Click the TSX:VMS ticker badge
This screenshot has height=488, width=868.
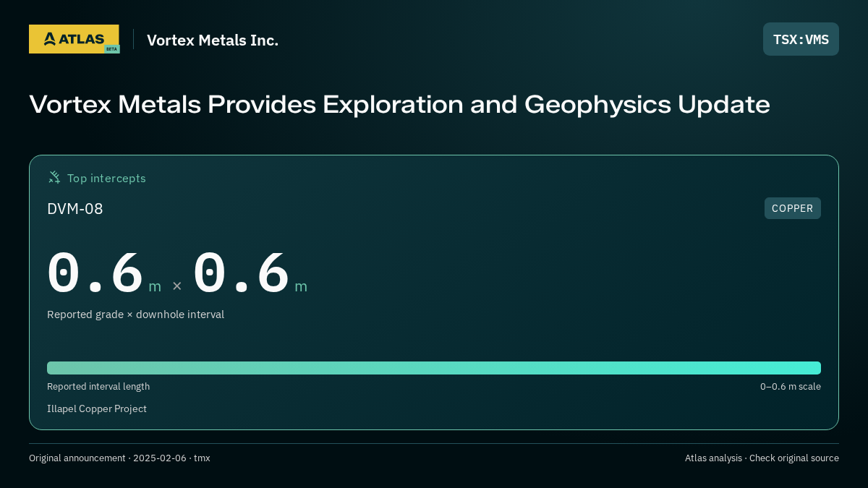[801, 39]
